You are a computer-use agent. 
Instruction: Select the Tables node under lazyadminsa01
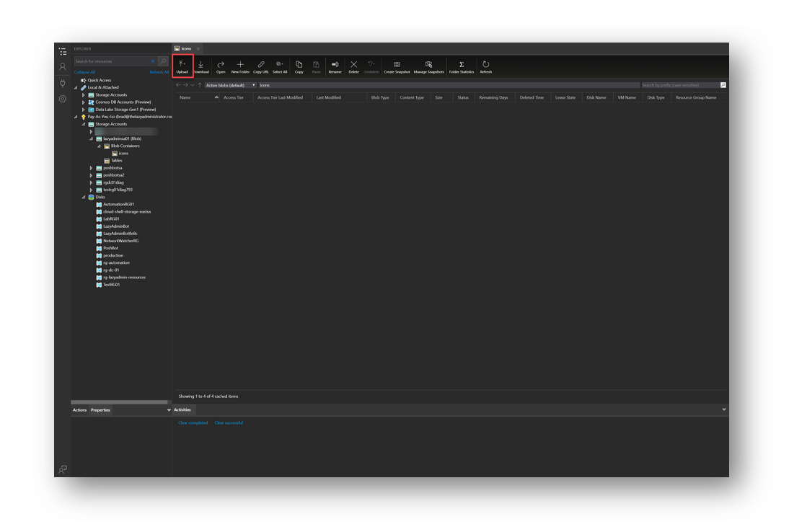[x=116, y=161]
